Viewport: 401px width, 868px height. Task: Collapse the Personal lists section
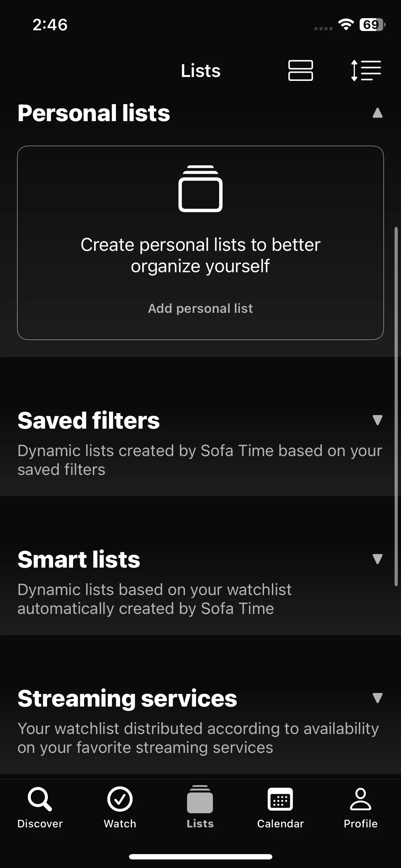(377, 113)
